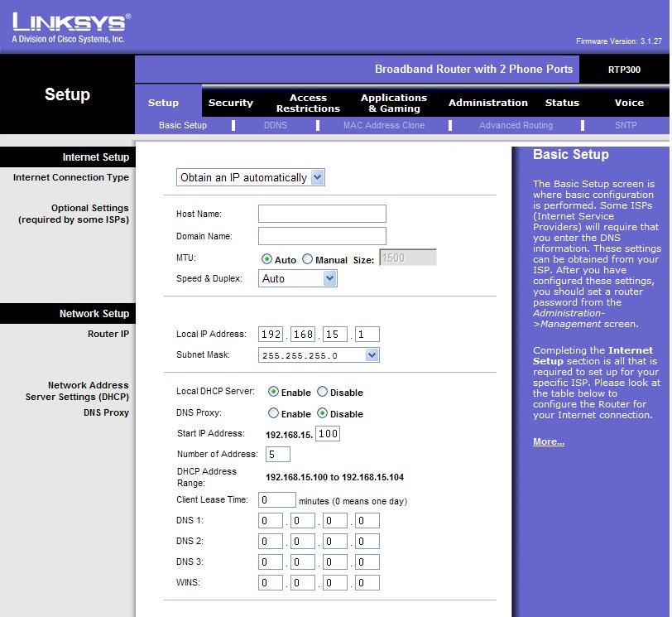Click the Linksys logo
The width and height of the screenshot is (672, 617).
pos(71,28)
